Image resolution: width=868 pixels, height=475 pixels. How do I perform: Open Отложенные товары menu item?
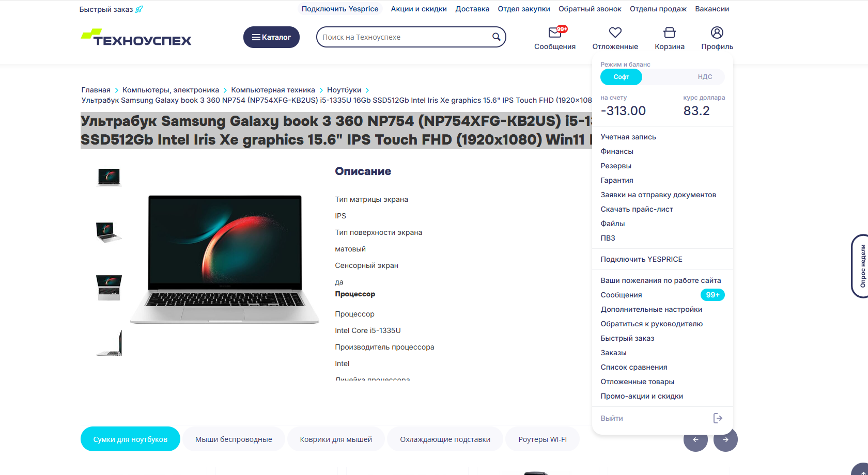click(x=637, y=382)
